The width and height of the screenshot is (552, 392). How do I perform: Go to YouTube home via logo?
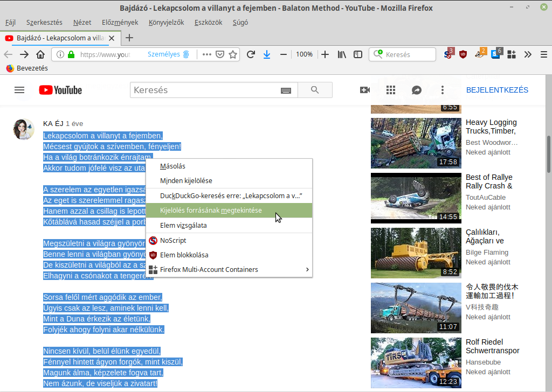pos(60,90)
